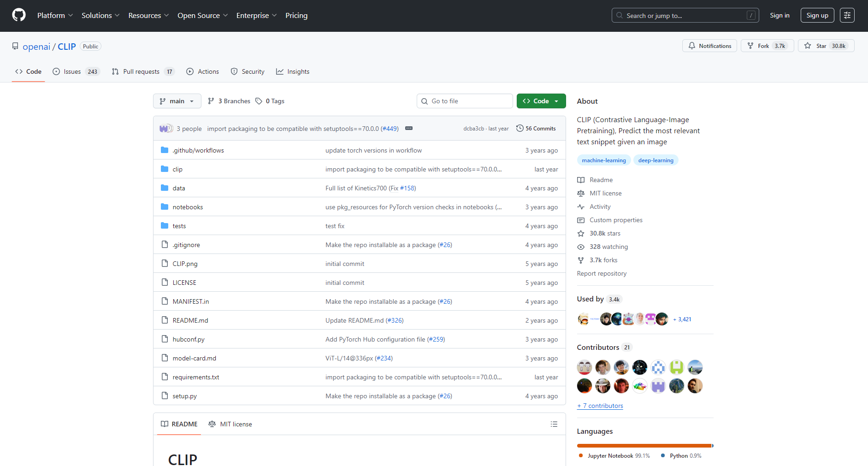Click the scale icon beside MIT license in About
868x466 pixels.
[581, 193]
